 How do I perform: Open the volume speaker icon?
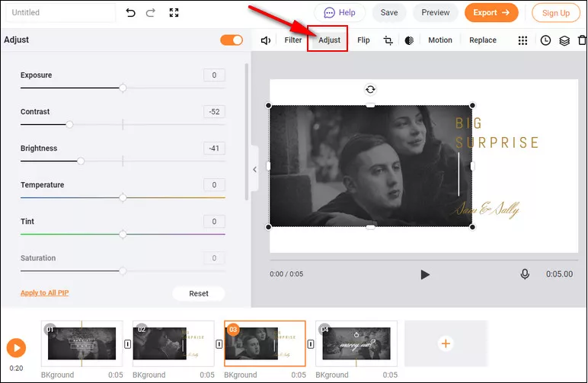point(266,40)
